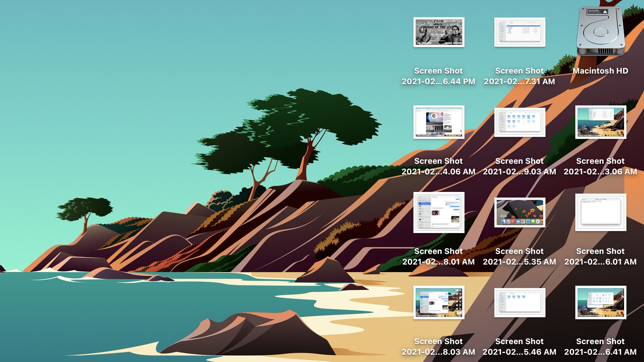The image size is (644, 362).
Task: Open Screen Shot 2021-02...9.03 AM
Action: click(x=519, y=122)
